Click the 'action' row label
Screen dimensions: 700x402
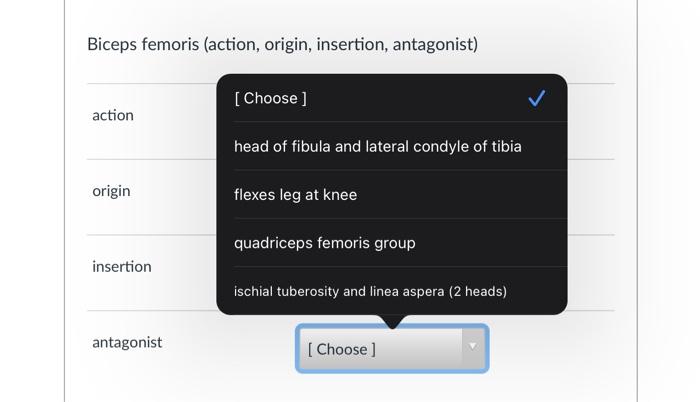[x=113, y=115]
